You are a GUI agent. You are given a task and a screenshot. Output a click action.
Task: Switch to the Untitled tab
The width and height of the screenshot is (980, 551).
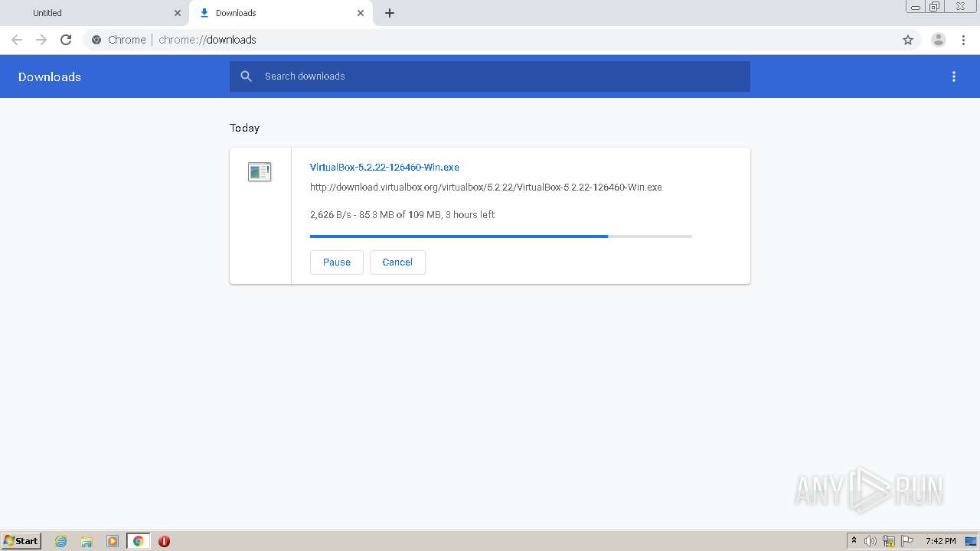(96, 13)
